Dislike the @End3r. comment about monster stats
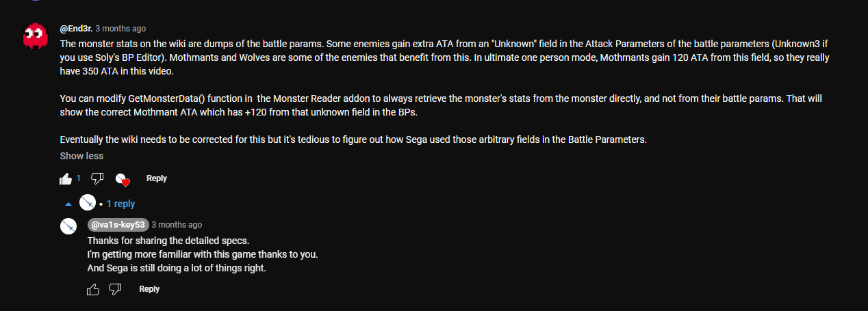The height and width of the screenshot is (311, 868). 97,178
